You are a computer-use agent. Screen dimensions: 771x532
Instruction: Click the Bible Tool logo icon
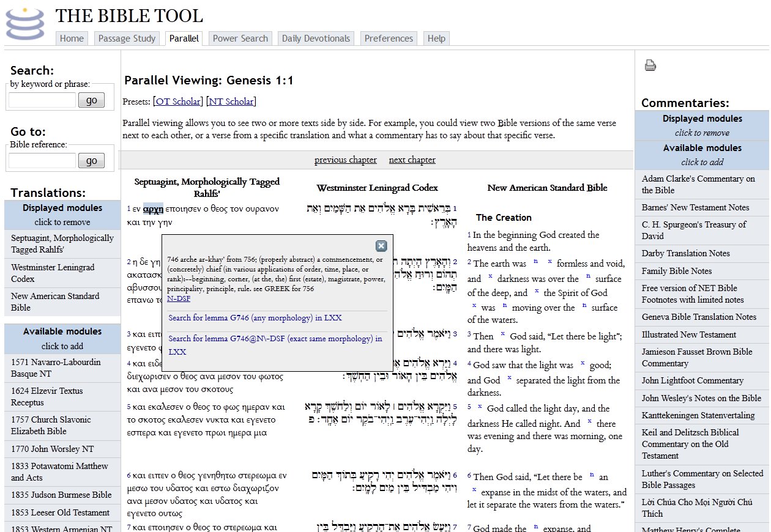click(25, 24)
